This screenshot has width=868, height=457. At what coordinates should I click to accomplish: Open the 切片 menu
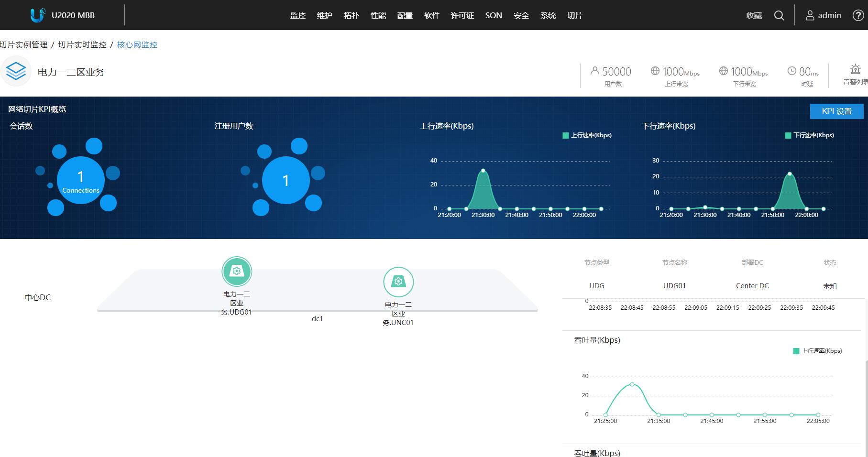[574, 15]
